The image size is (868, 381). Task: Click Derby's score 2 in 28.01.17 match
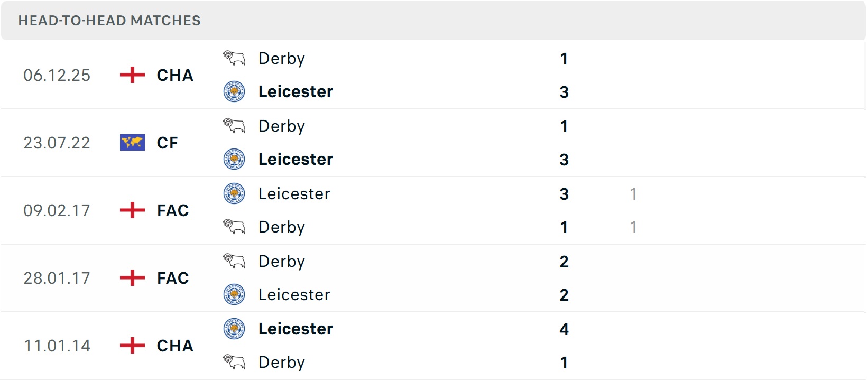[x=564, y=262]
